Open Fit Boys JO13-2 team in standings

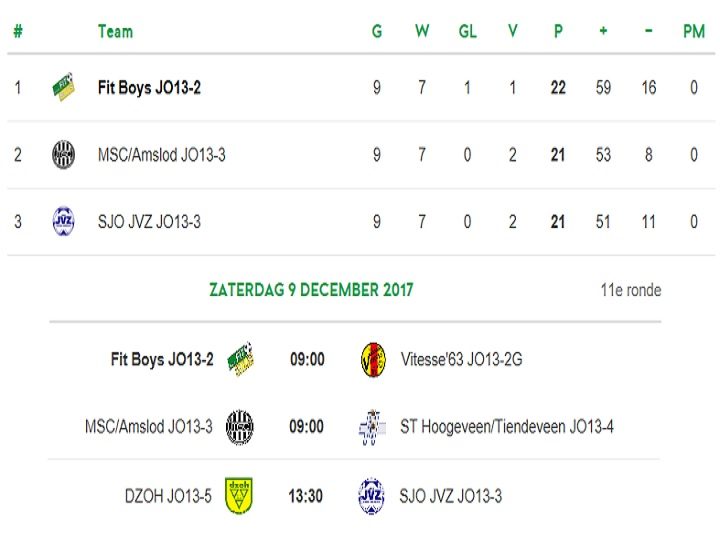[149, 87]
